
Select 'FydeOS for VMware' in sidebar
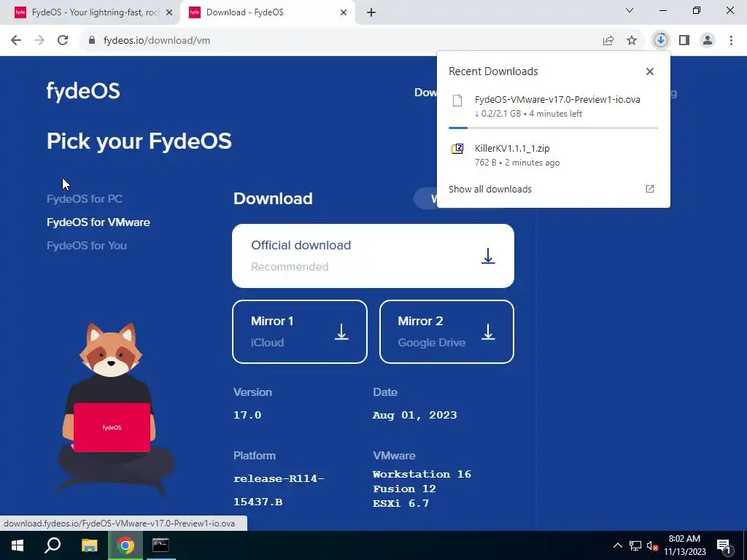point(98,222)
